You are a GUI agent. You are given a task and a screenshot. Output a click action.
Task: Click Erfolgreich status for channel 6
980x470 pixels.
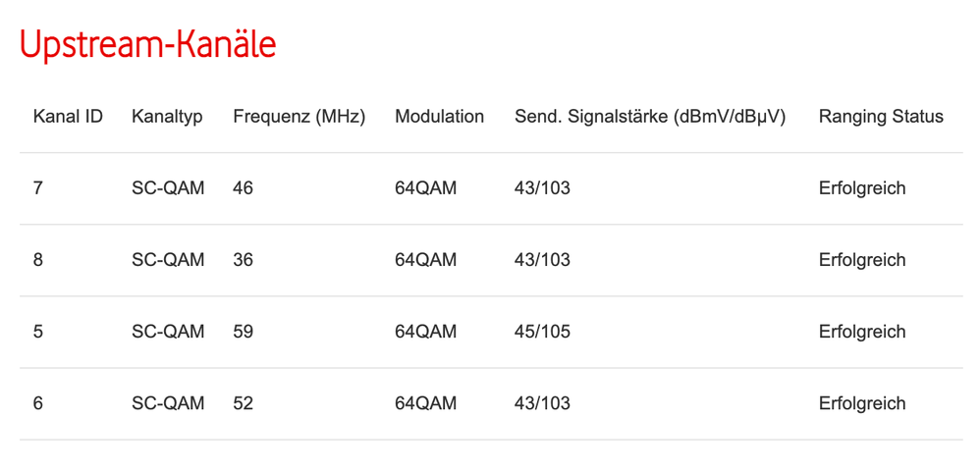point(862,403)
